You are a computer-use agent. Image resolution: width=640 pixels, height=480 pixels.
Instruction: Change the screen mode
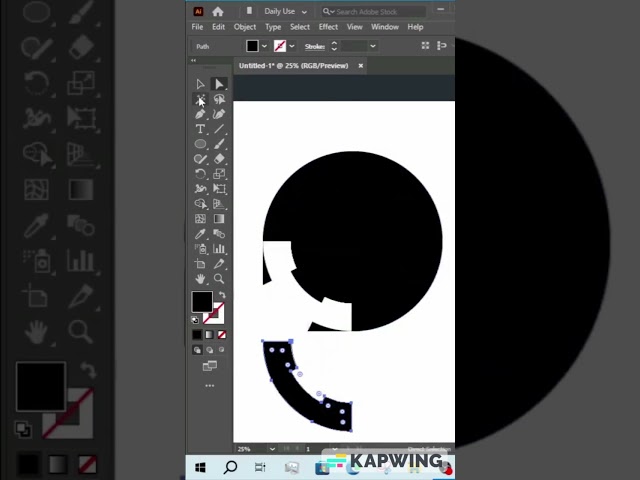click(x=210, y=366)
